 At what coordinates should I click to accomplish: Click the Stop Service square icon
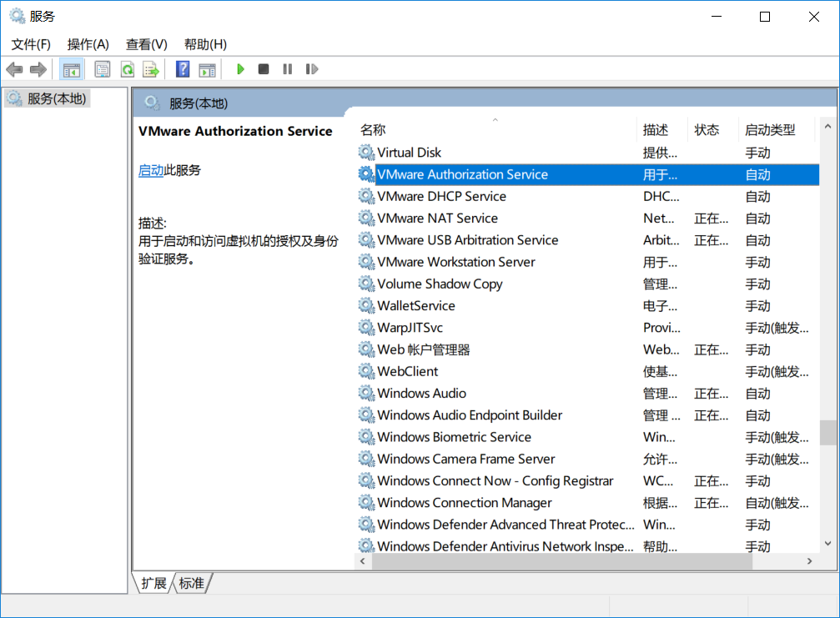[x=264, y=69]
